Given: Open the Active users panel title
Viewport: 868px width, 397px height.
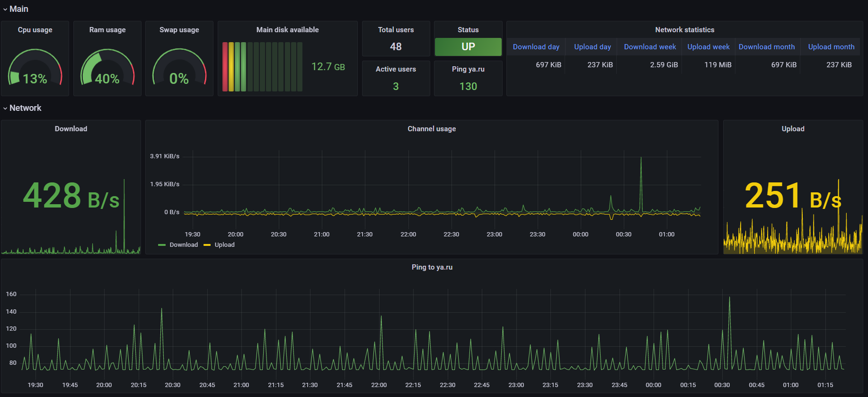Looking at the screenshot, I should (x=396, y=69).
